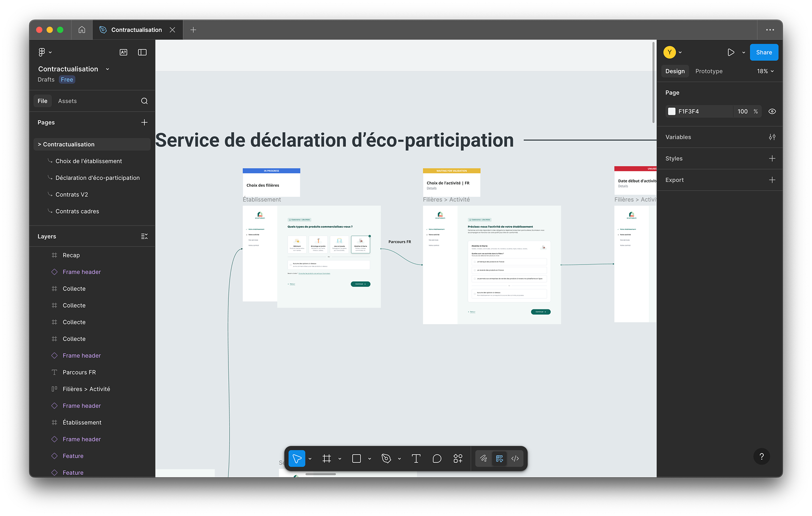
Task: Switch to the Prototype tab
Action: click(709, 71)
